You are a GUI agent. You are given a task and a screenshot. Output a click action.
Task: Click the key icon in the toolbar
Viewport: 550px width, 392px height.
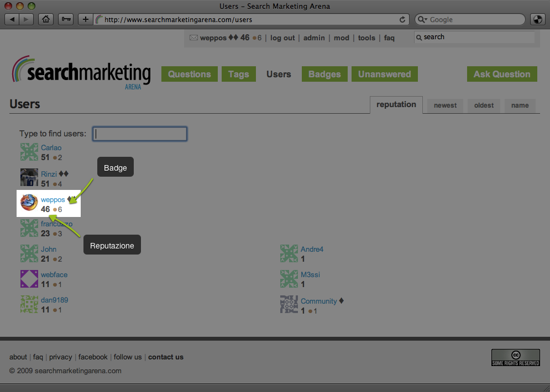click(66, 19)
